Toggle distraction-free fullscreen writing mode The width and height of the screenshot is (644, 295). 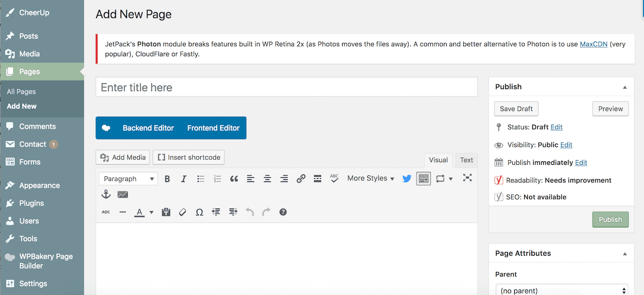(x=467, y=178)
